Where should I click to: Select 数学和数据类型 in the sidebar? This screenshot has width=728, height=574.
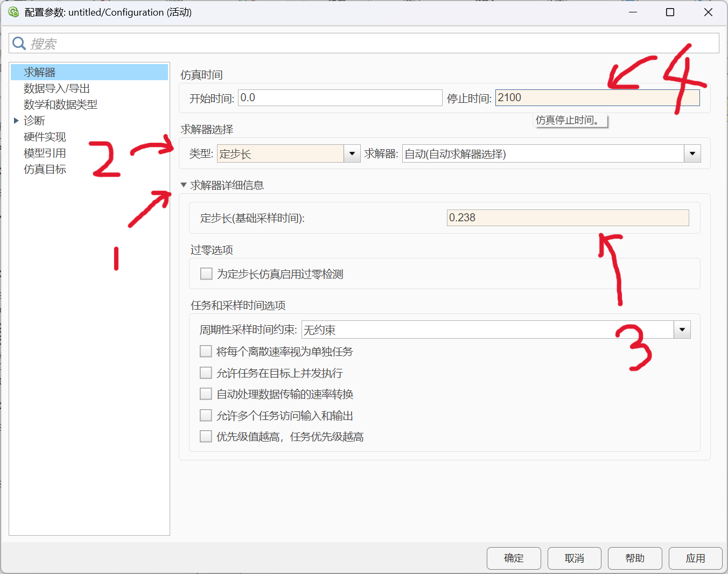(x=60, y=104)
